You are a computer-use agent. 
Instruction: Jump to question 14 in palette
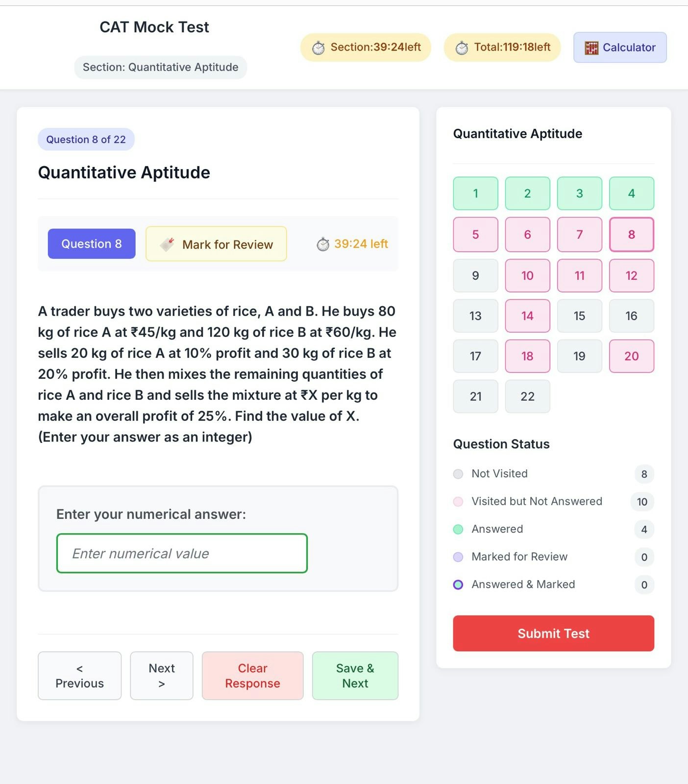[527, 316]
